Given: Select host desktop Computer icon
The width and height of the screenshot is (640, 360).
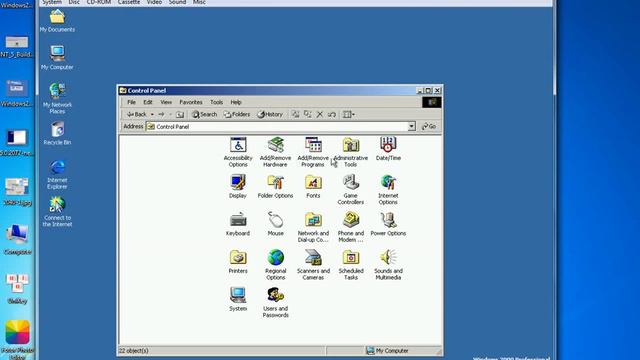Looking at the screenshot, I should coord(17,240).
